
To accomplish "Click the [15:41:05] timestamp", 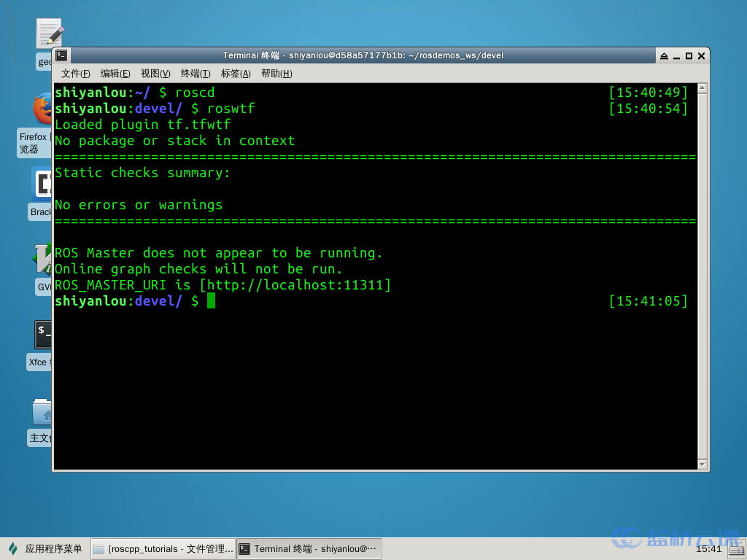I will 649,301.
